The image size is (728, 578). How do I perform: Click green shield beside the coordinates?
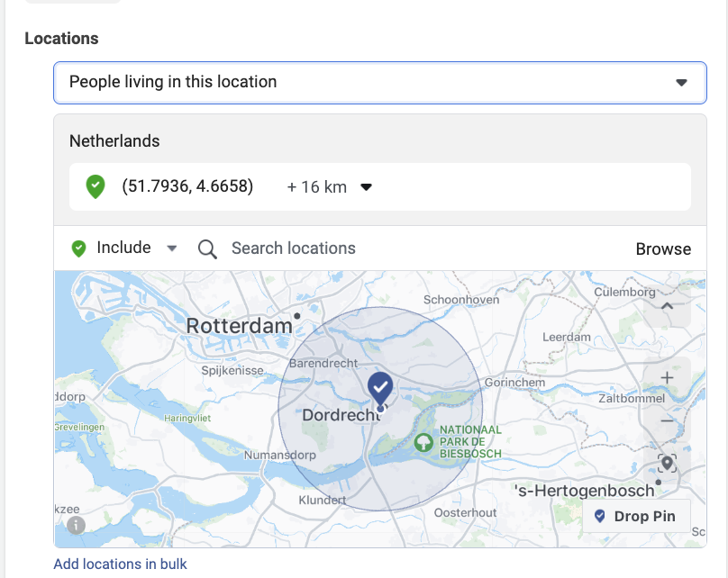click(x=96, y=187)
